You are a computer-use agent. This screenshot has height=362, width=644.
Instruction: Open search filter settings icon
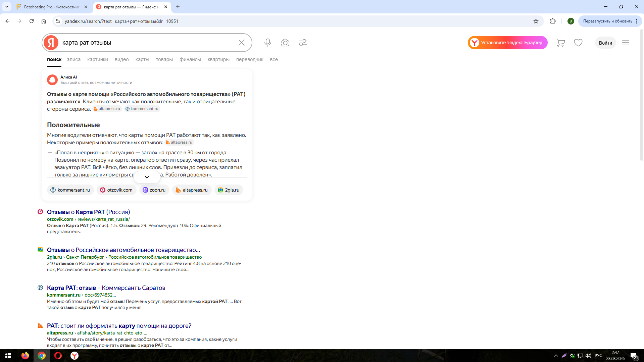pos(303,43)
